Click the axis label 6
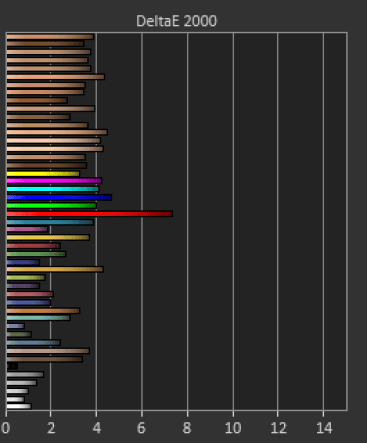Screen dimensions: 367x443 [x=141, y=428]
